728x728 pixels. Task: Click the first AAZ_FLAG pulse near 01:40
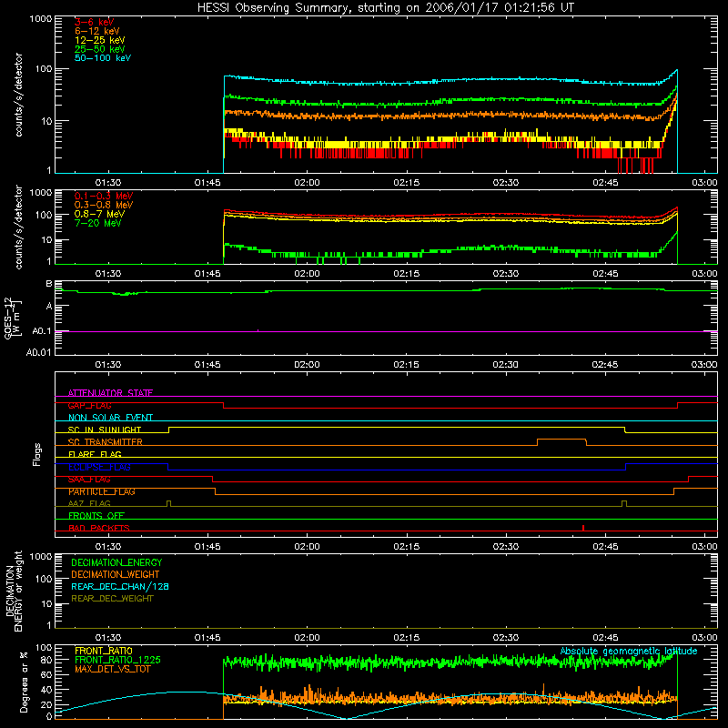pyautogui.click(x=168, y=503)
